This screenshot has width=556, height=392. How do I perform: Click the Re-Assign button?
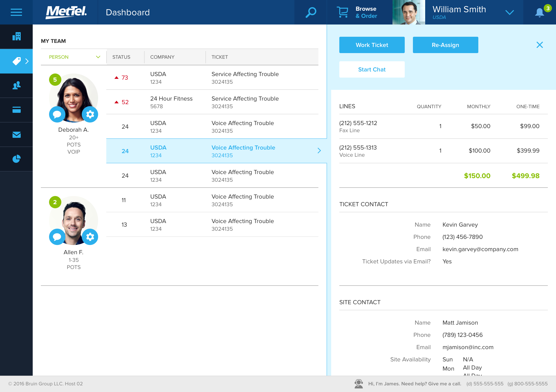[x=445, y=45]
